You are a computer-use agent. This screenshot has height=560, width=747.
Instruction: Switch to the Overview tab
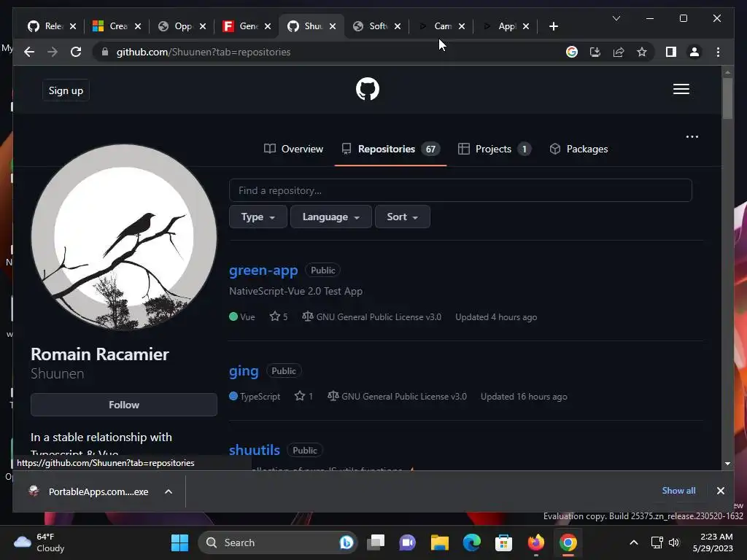293,149
